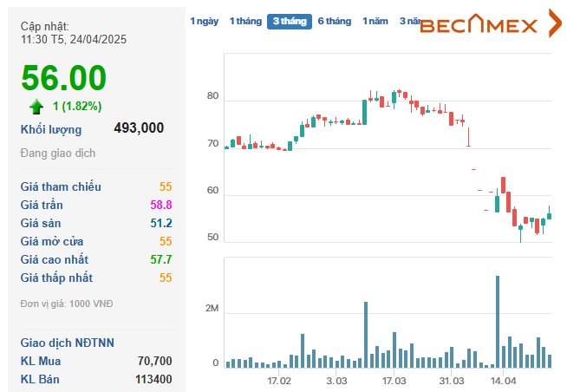567x392 pixels.
Task: Show the 3 năm chart range
Action: point(409,21)
